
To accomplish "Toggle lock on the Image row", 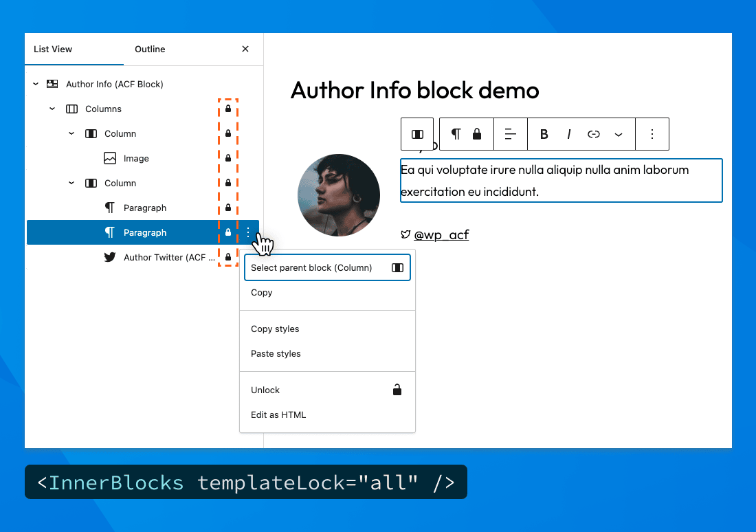I will (x=228, y=158).
